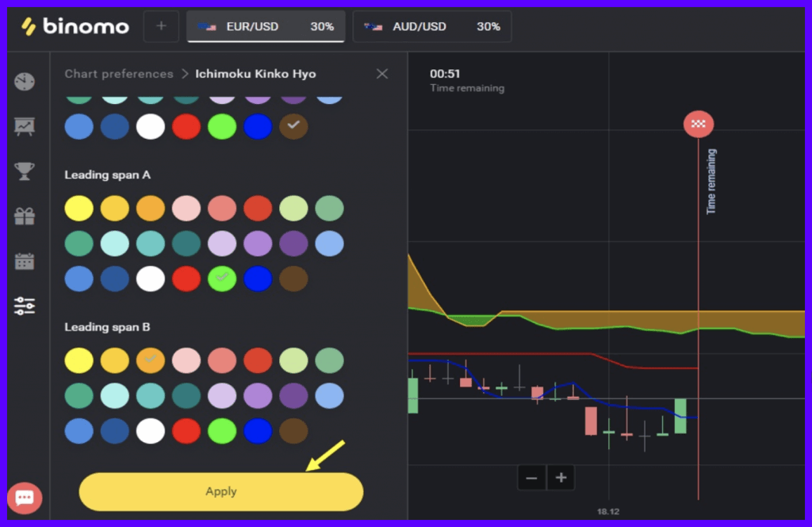Open the tournaments trophy icon
The width and height of the screenshot is (812, 527).
click(x=25, y=169)
